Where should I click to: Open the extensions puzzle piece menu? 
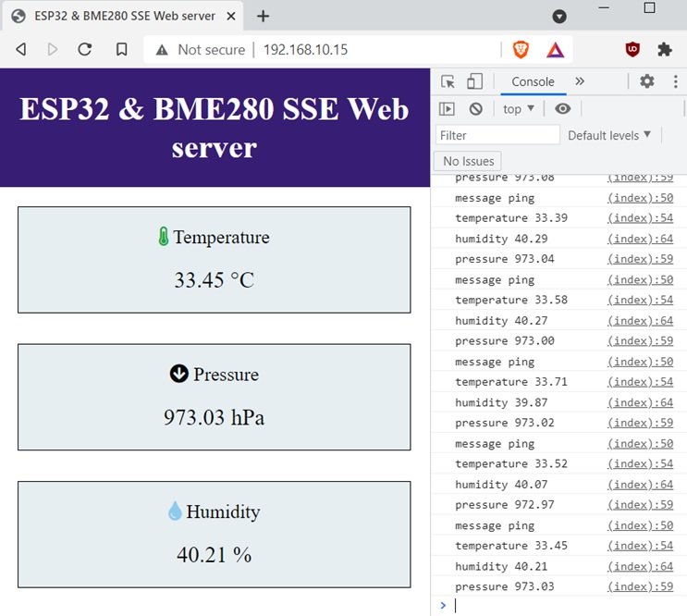(x=665, y=50)
